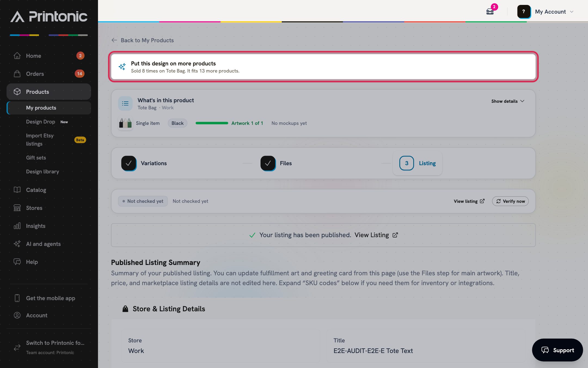Click the Printonic logo

coord(49,17)
